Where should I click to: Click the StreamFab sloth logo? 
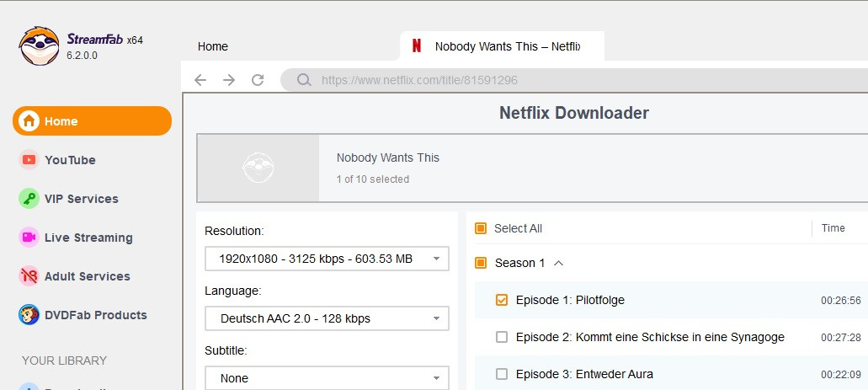[x=40, y=46]
